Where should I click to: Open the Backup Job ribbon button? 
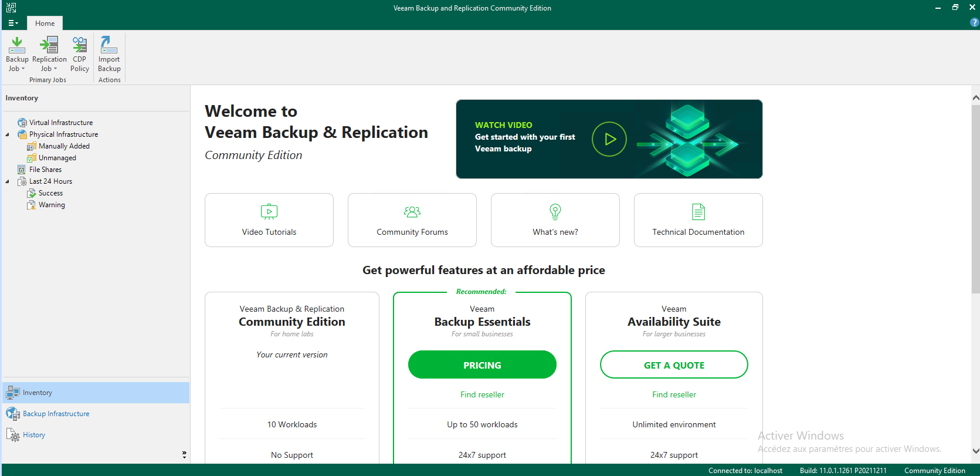[x=17, y=54]
